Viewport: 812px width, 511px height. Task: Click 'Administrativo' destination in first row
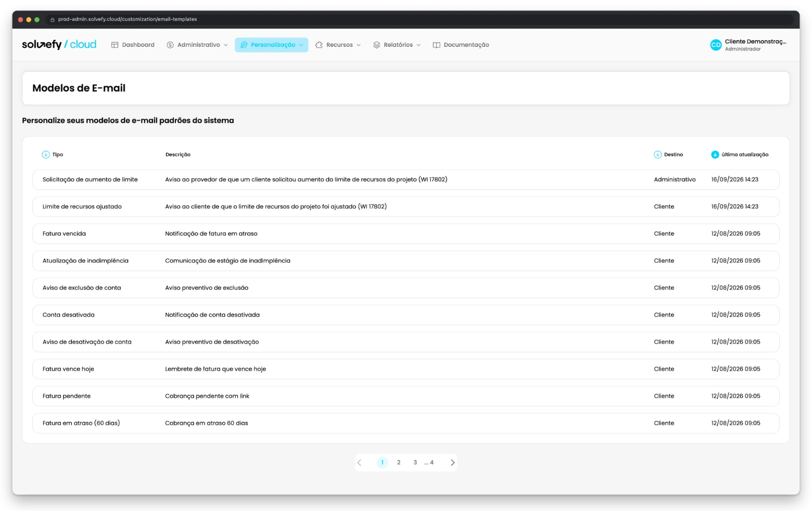[675, 180]
